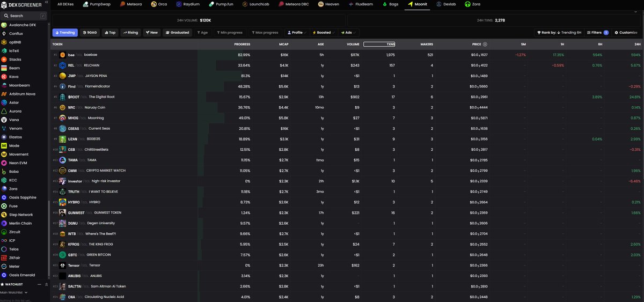Click the GBTC Green Bitcoin icon
The image size is (644, 302).
point(63,255)
